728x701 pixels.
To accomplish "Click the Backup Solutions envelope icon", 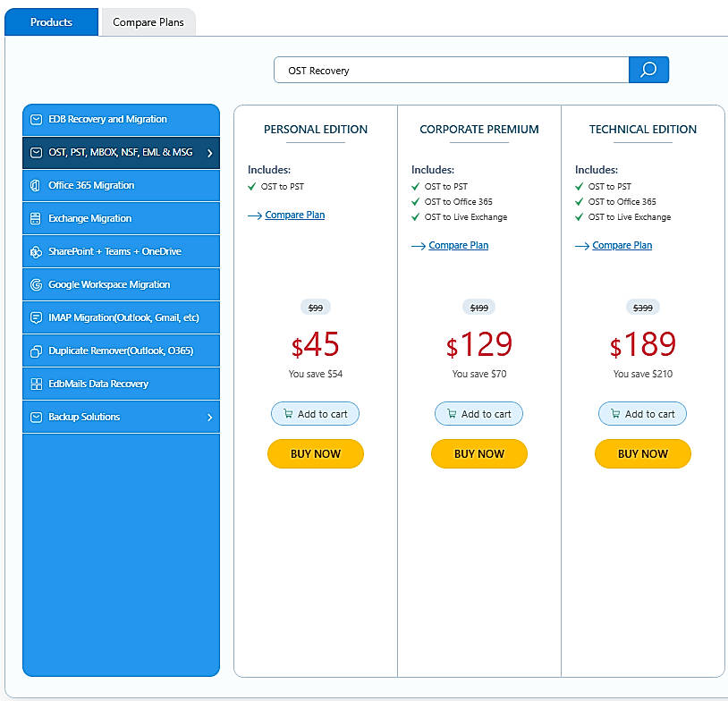I will [36, 417].
